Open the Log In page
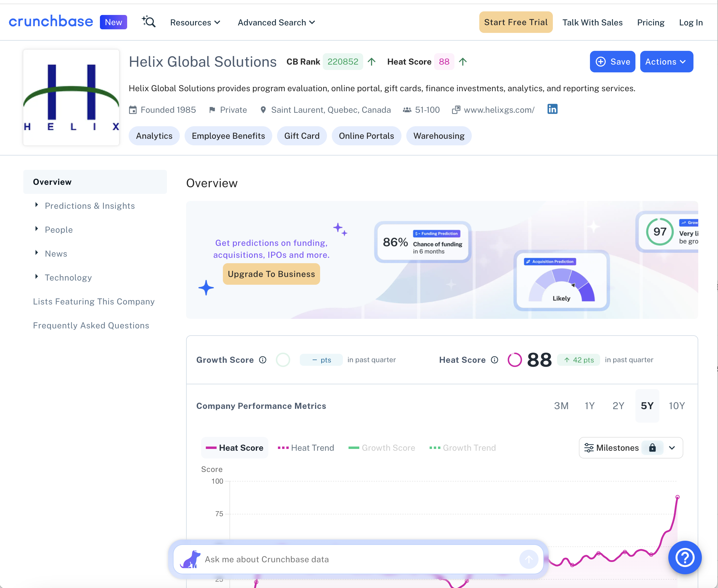 coord(691,22)
